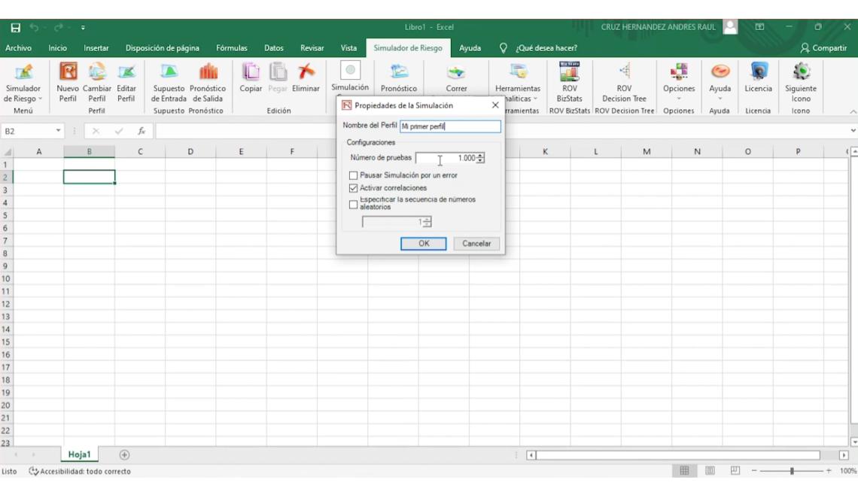The image size is (858, 504).
Task: Click the Número de pruebas input field
Action: click(x=446, y=158)
